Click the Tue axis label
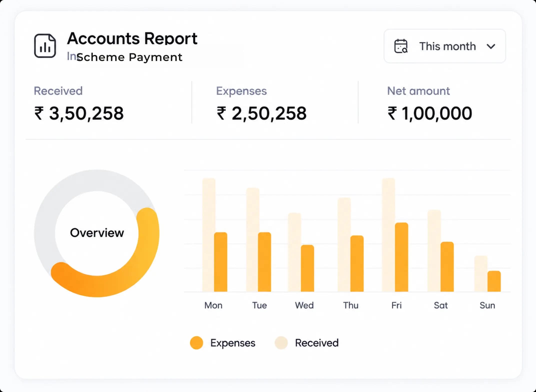536x392 pixels. point(259,305)
